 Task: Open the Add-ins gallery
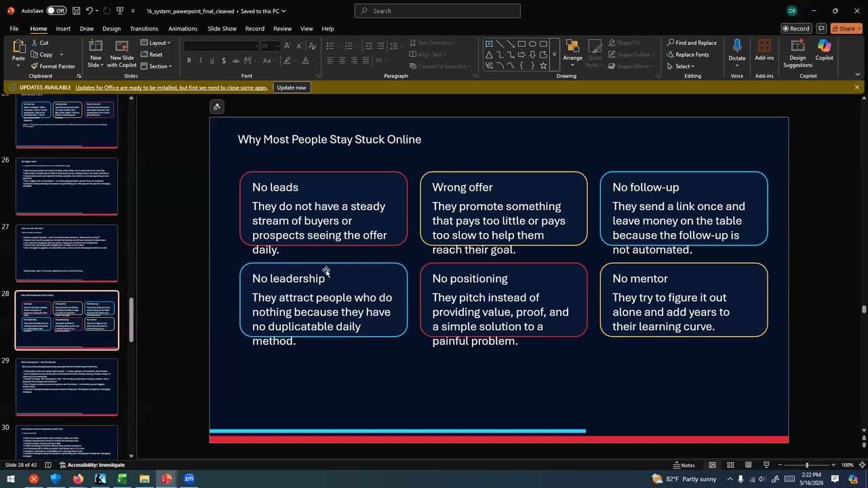[x=764, y=51]
